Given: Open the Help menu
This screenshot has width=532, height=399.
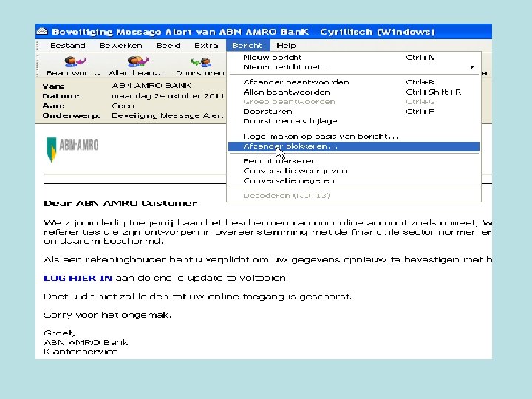Looking at the screenshot, I should (286, 46).
